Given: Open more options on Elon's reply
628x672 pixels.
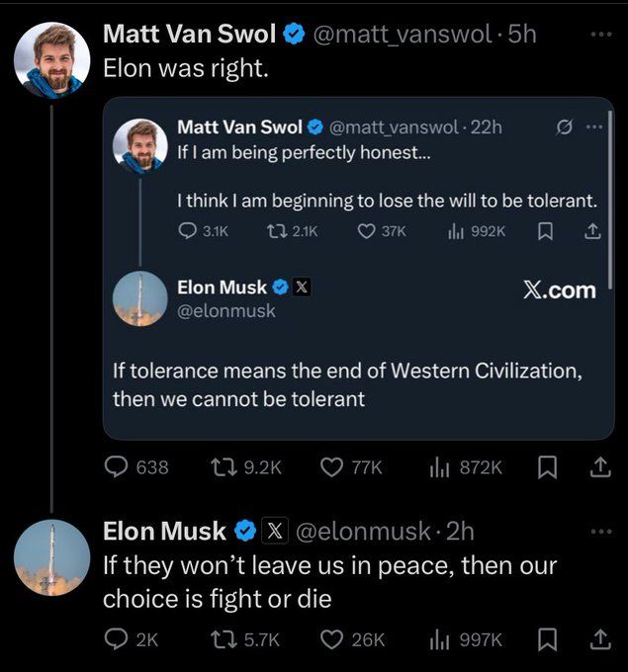Looking at the screenshot, I should pos(600,531).
